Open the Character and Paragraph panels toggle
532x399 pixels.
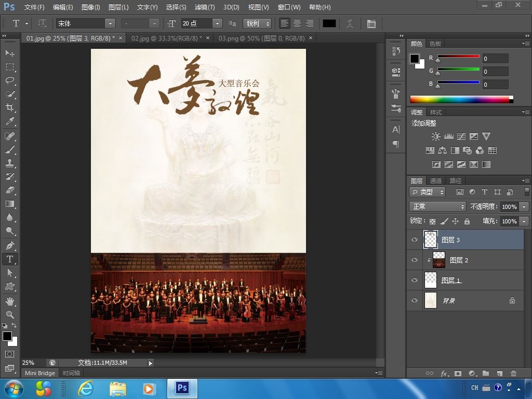(x=371, y=23)
